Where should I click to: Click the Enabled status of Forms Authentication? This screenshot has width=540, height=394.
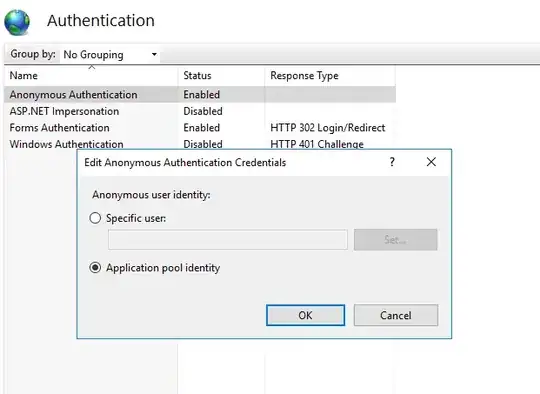pos(201,128)
